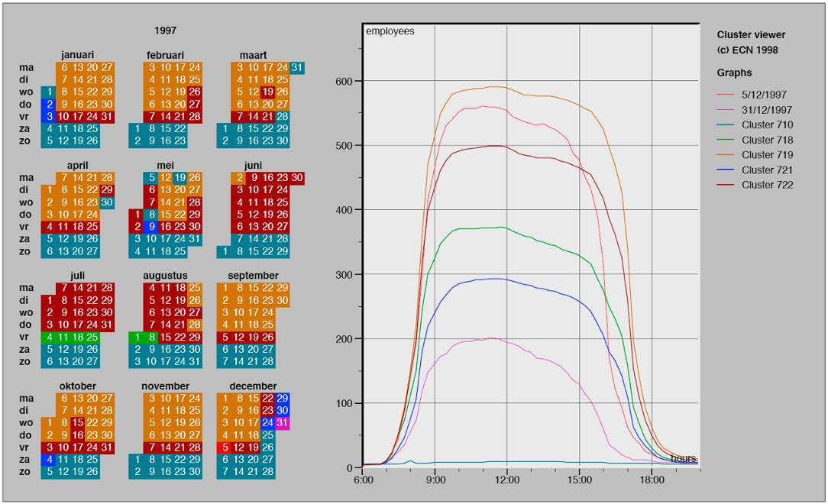Image resolution: width=828 pixels, height=504 pixels.
Task: Select the dark red 19 maart day
Action: click(268, 92)
